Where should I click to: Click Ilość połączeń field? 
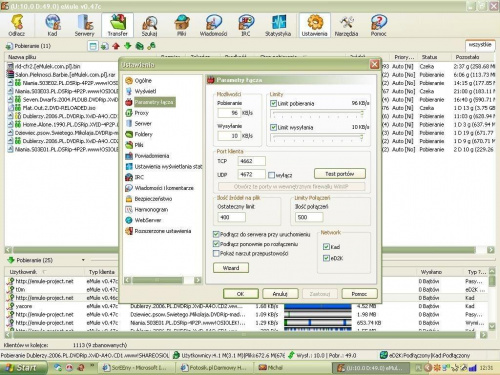pos(309,217)
